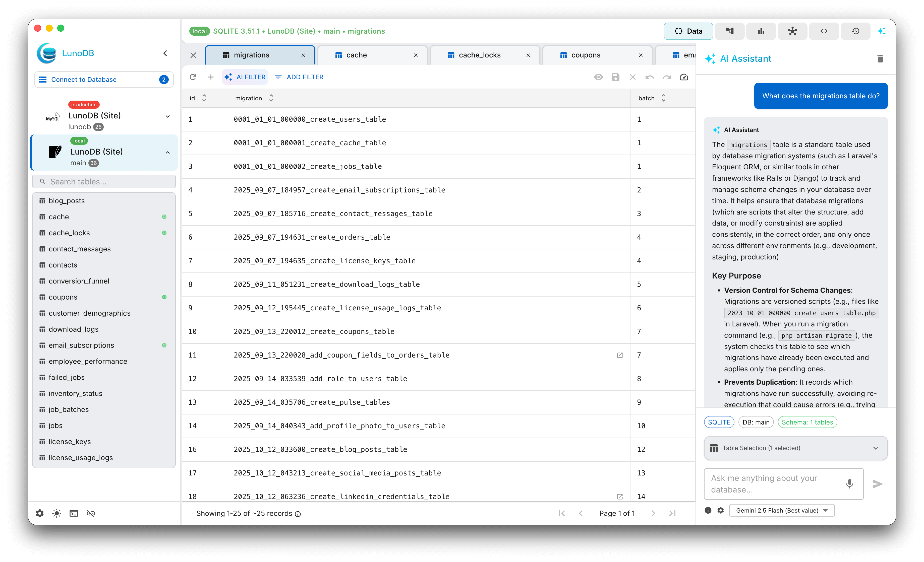Open the schema/ER diagram view

pos(730,31)
